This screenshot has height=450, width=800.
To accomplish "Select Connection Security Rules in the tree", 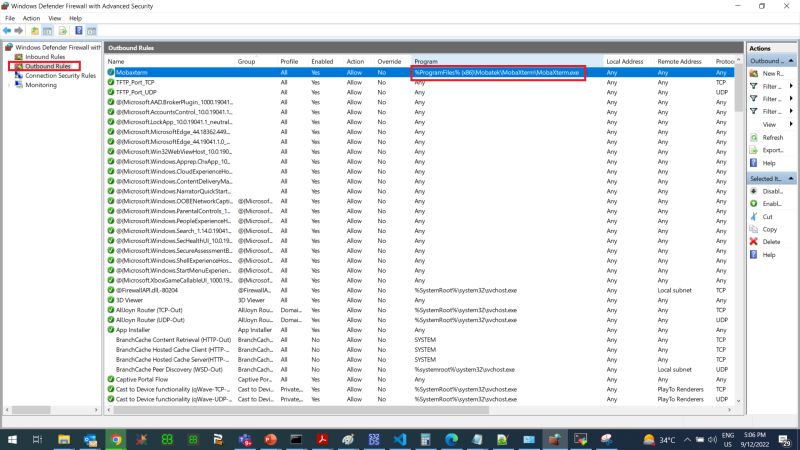I will [60, 76].
